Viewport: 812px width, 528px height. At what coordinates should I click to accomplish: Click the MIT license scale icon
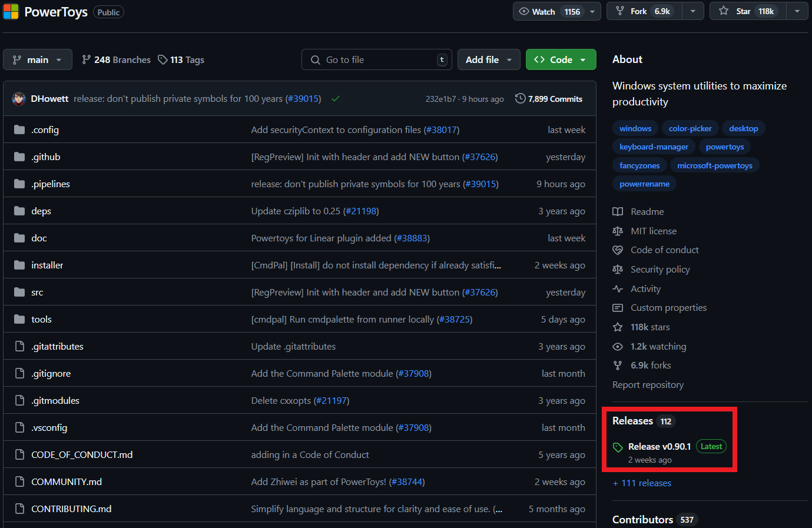618,231
